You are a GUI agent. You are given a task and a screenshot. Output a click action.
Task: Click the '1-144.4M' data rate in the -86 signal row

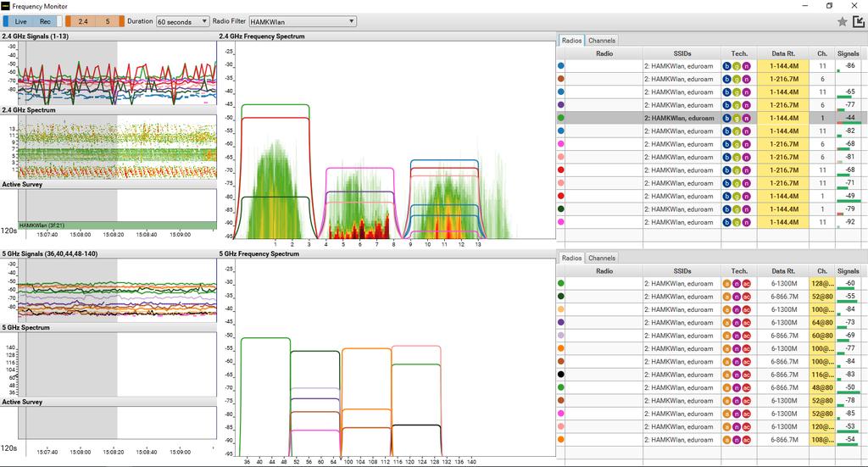(x=783, y=66)
